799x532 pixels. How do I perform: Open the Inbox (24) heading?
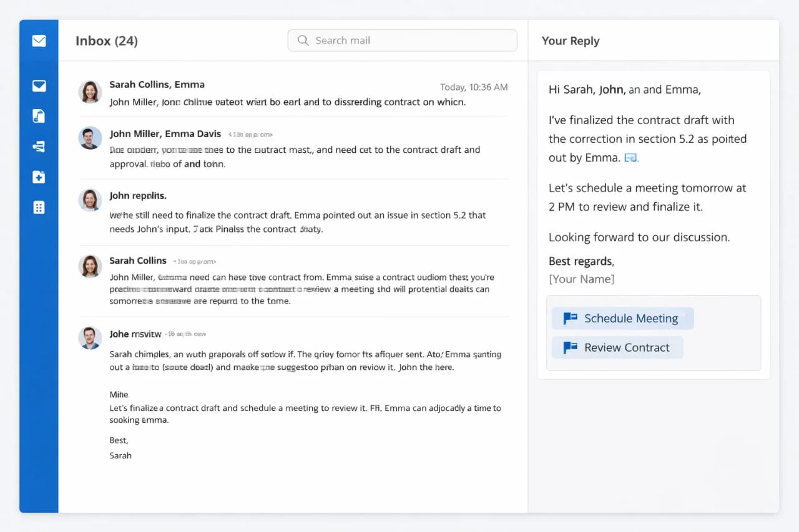pos(107,41)
